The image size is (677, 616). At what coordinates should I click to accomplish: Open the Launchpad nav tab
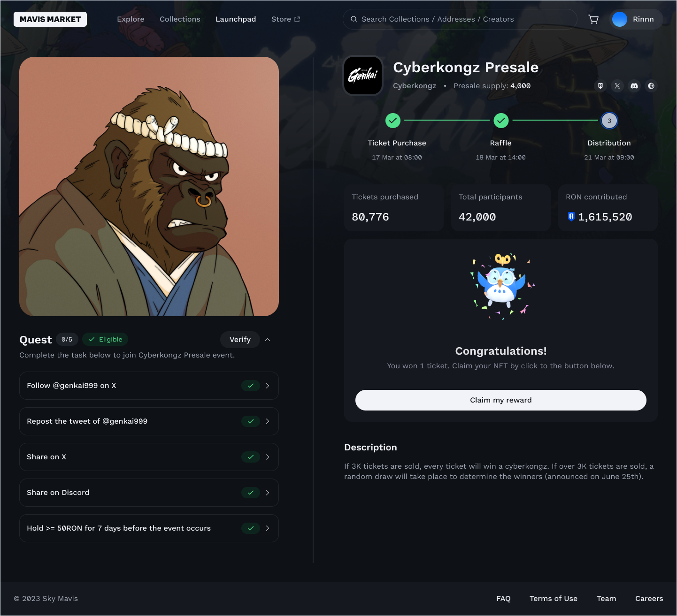(236, 19)
